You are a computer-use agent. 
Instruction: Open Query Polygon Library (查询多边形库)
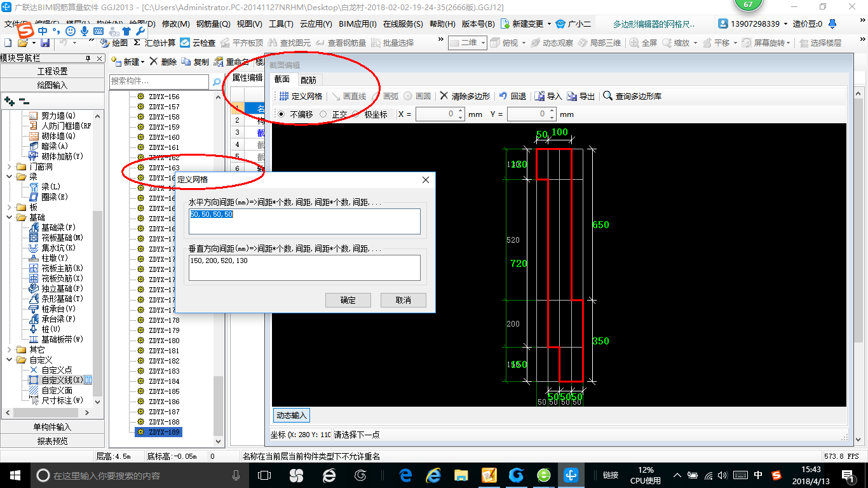pyautogui.click(x=632, y=97)
